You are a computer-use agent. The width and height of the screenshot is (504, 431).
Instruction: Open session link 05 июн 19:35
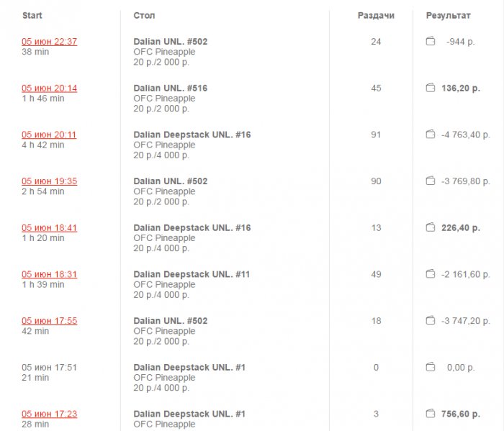49,181
